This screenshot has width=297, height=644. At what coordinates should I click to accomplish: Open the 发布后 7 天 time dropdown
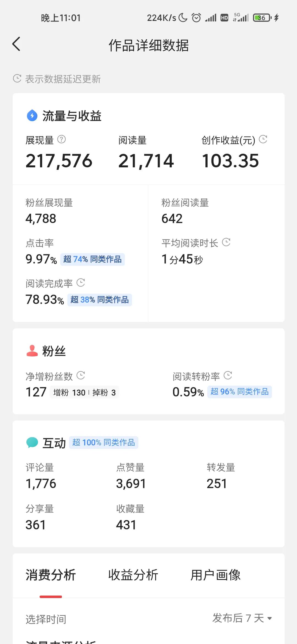242,618
